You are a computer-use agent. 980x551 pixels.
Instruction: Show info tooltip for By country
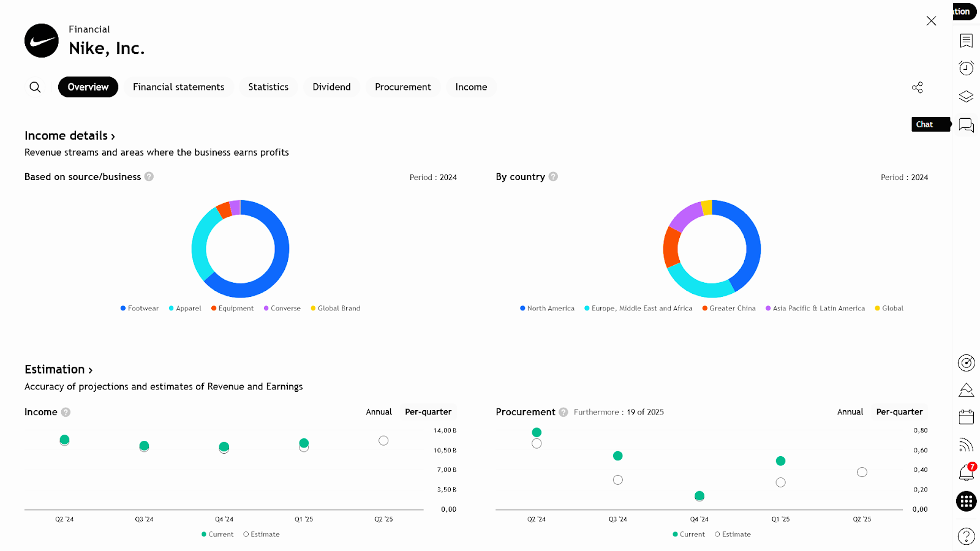(x=553, y=177)
